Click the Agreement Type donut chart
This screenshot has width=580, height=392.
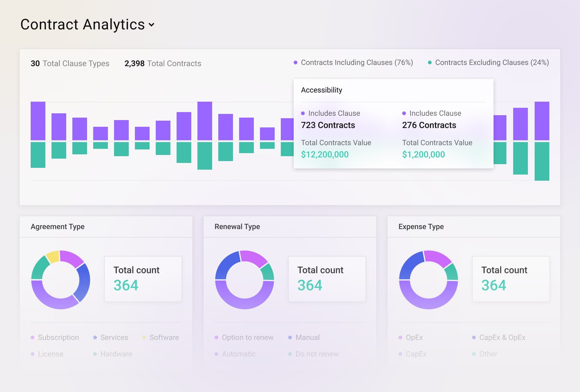[x=61, y=280]
